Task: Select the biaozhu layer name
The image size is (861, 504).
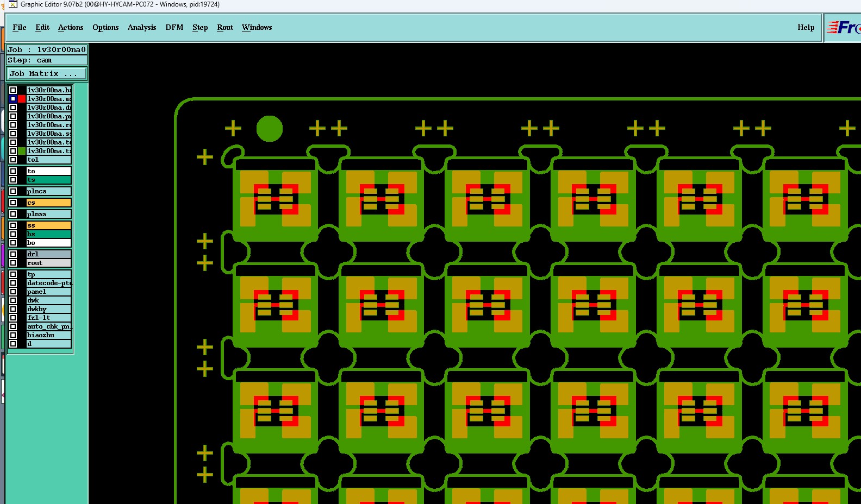Action: coord(49,335)
